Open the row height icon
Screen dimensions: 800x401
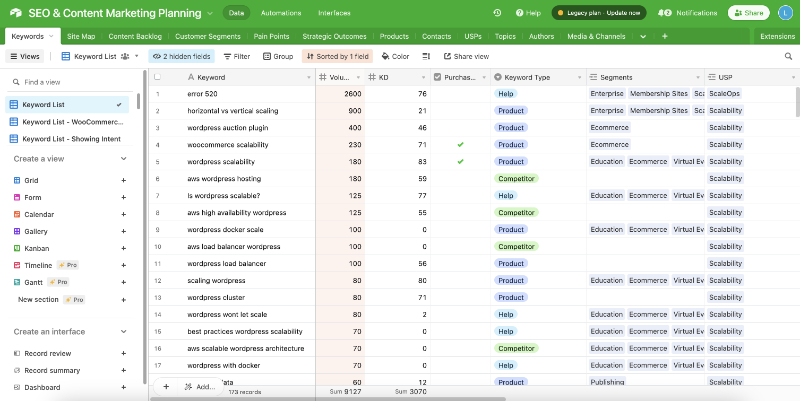click(426, 56)
